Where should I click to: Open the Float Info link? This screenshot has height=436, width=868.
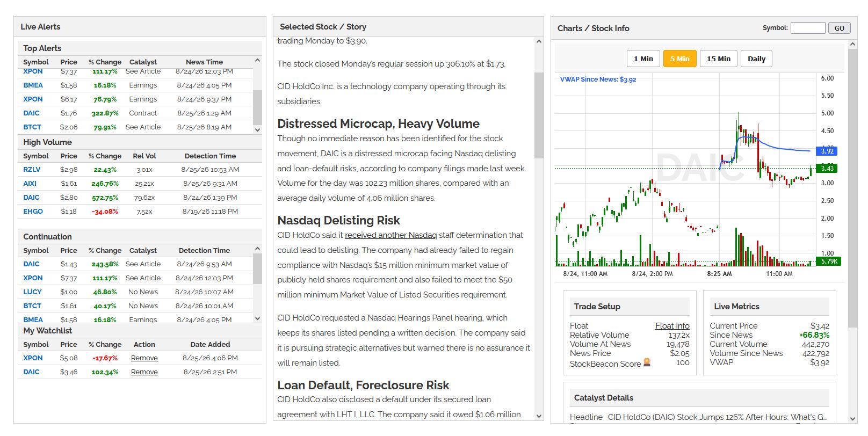click(672, 325)
